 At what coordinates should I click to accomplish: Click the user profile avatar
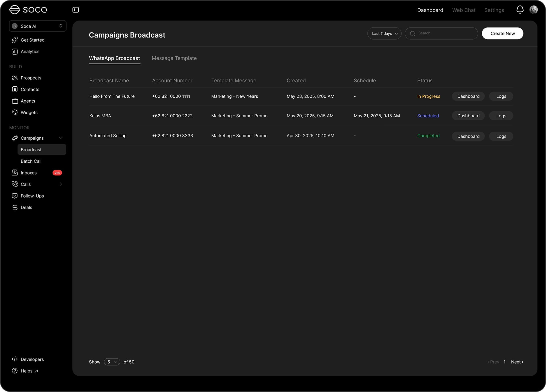point(533,10)
